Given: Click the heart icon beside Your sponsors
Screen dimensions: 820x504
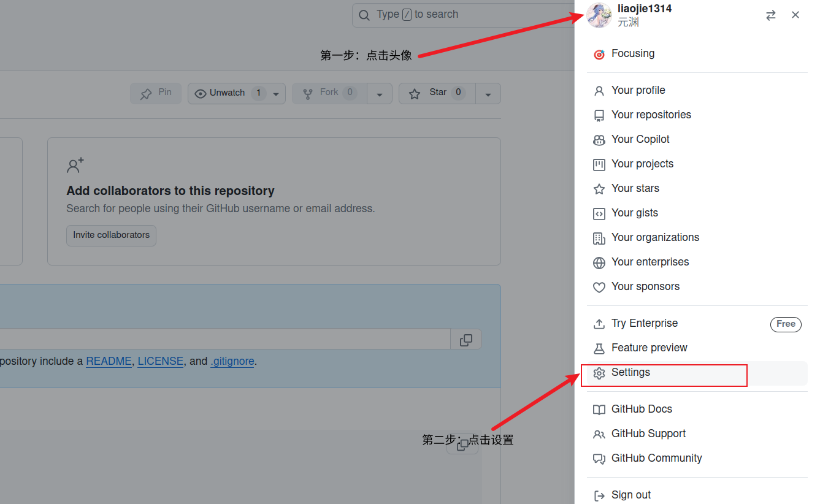Looking at the screenshot, I should tap(599, 288).
